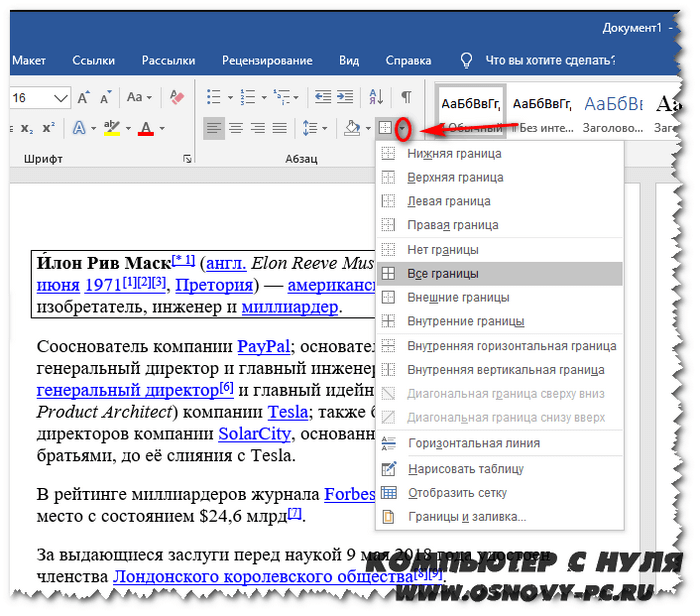Center the paragraph text
The image size is (700, 616).
[x=236, y=129]
